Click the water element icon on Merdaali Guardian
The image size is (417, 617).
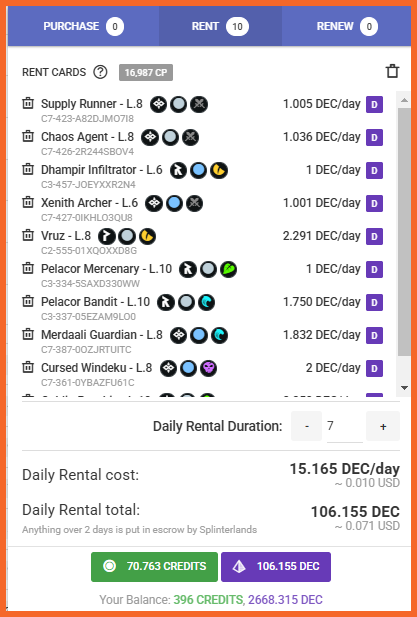(220, 335)
